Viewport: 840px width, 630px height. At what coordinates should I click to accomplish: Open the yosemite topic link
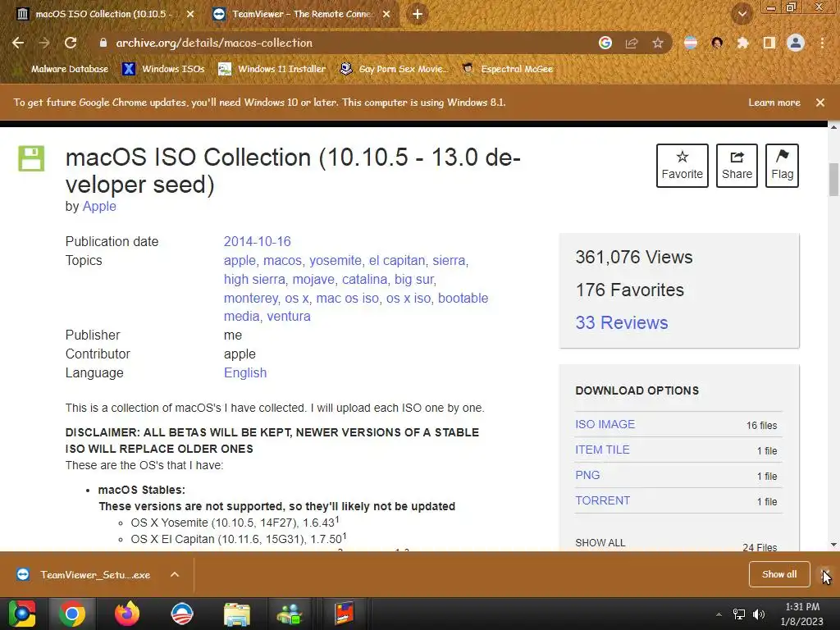pyautogui.click(x=336, y=260)
